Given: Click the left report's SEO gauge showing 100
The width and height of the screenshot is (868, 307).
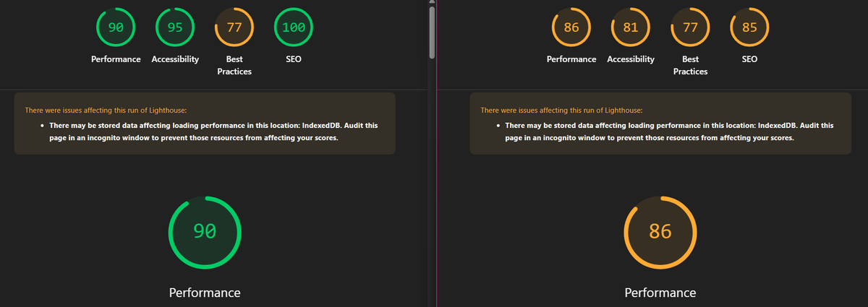Looking at the screenshot, I should 294,27.
